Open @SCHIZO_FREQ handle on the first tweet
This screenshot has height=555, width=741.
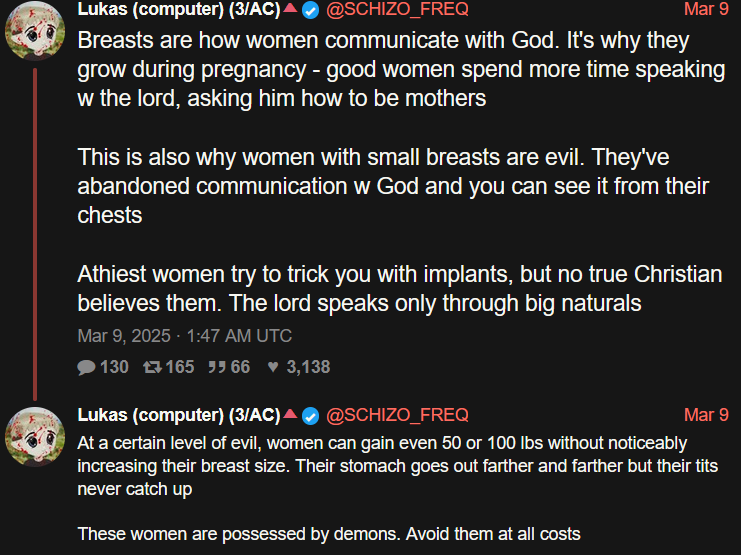(x=397, y=9)
